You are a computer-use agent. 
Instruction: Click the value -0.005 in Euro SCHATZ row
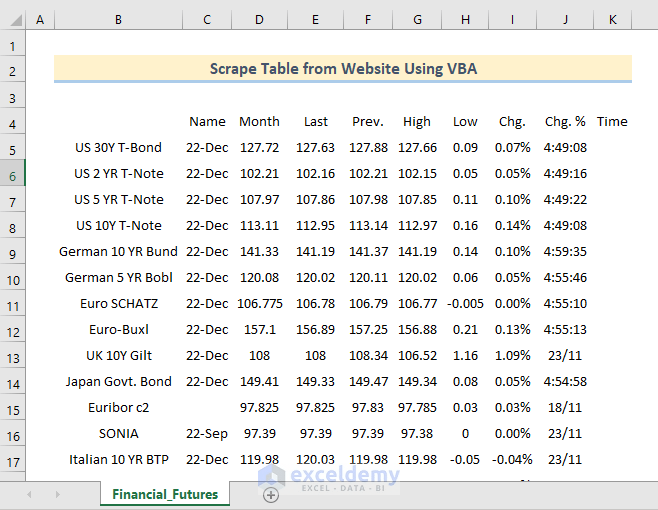465,303
